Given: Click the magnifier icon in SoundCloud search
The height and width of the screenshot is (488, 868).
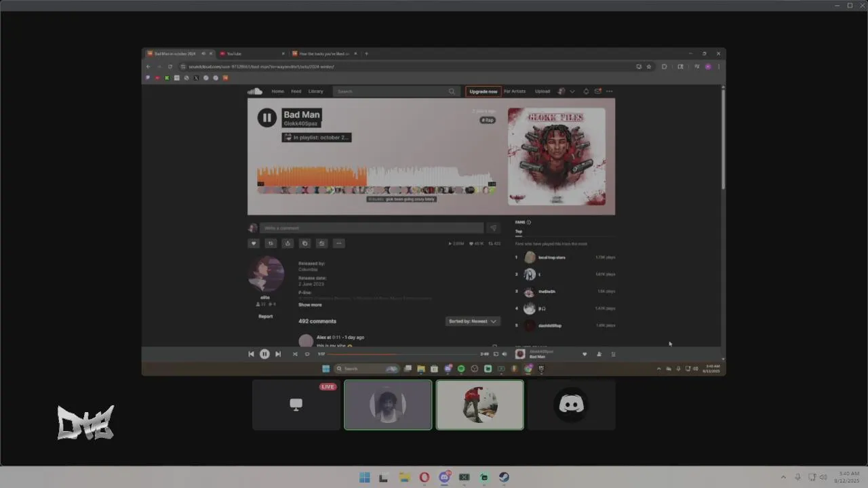Looking at the screenshot, I should tap(452, 91).
